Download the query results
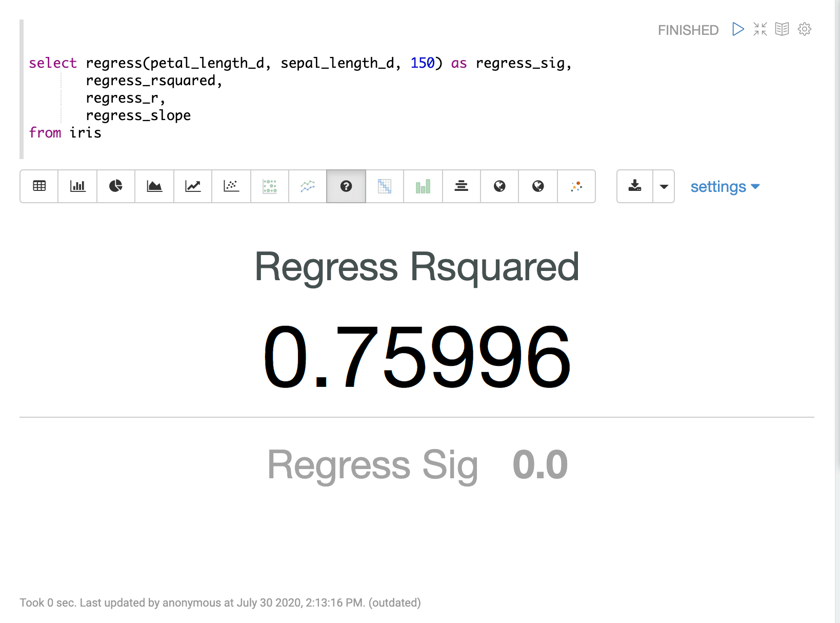The height and width of the screenshot is (623, 840). (634, 186)
